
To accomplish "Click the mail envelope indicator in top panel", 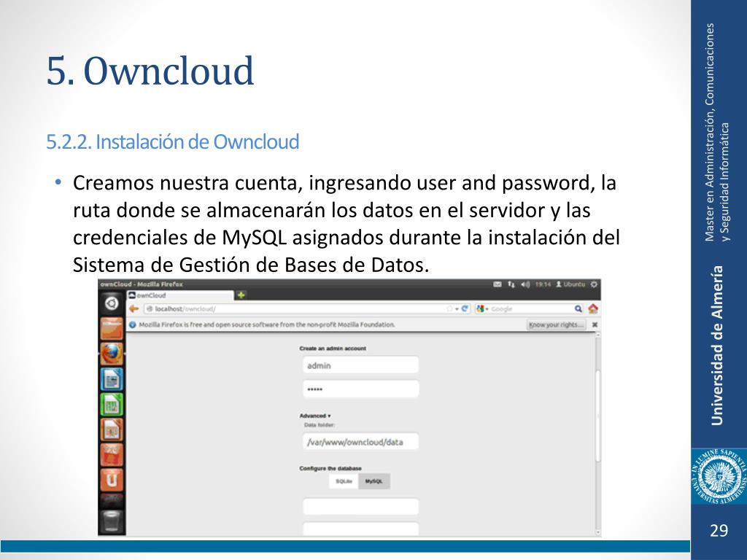I will point(498,284).
